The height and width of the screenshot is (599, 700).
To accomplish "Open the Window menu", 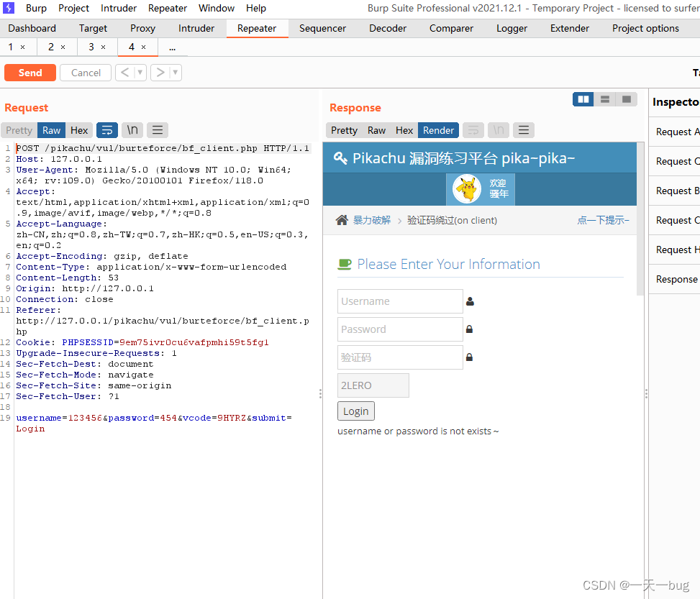I will tap(217, 8).
